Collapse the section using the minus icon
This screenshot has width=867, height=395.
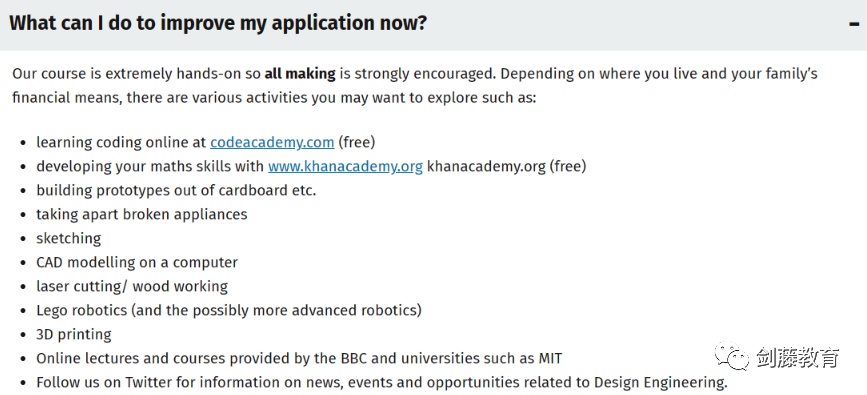click(x=855, y=25)
